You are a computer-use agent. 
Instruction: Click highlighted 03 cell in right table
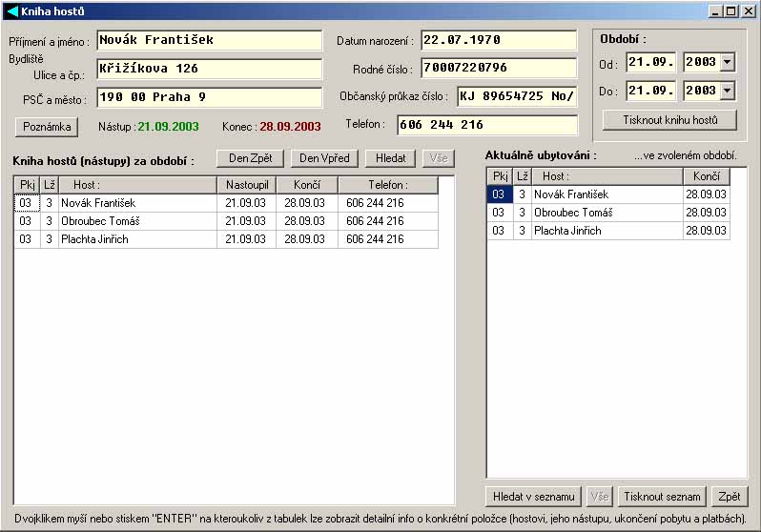click(500, 194)
